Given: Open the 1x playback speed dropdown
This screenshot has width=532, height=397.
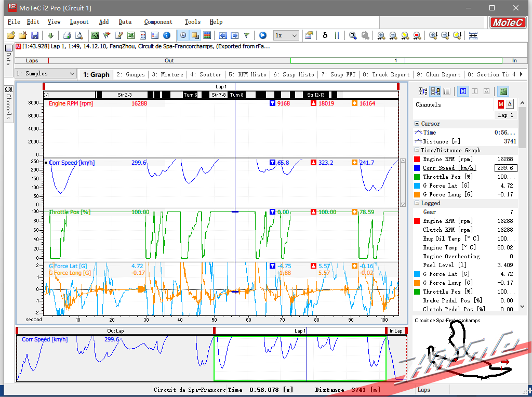Looking at the screenshot, I should [x=286, y=35].
